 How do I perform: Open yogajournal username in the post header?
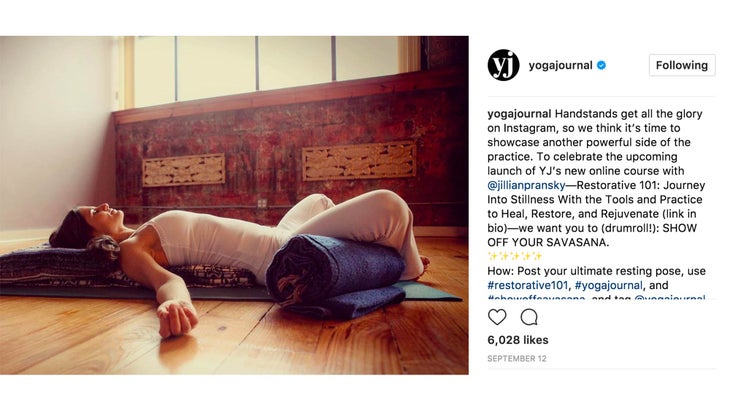tap(561, 65)
